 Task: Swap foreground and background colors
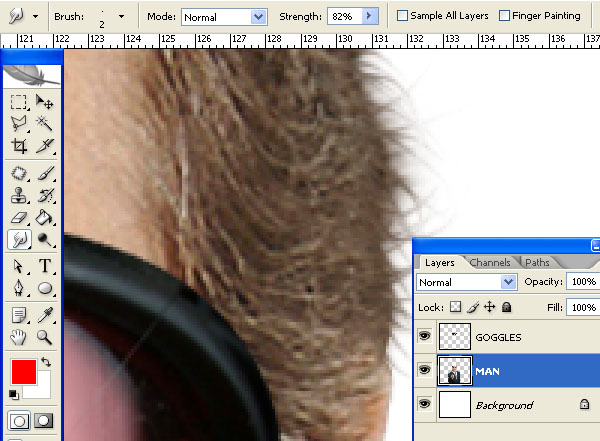tap(46, 361)
